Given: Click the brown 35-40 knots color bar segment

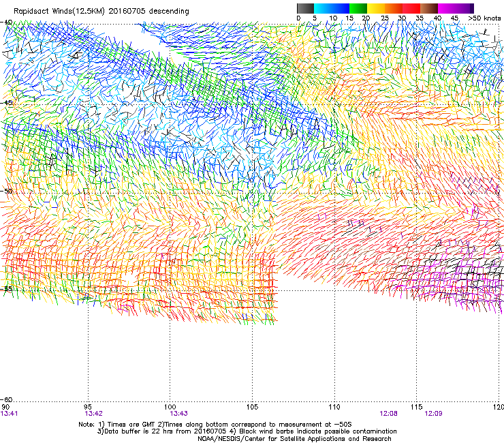Looking at the screenshot, I should 429,8.
